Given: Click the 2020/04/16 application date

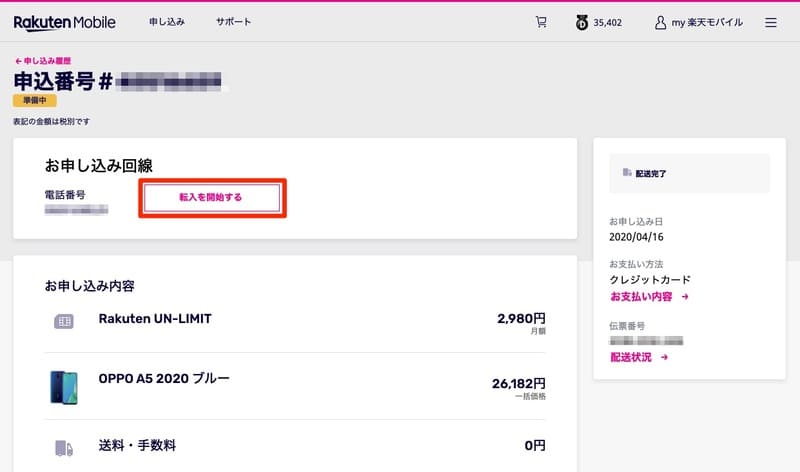Looking at the screenshot, I should coord(636,237).
